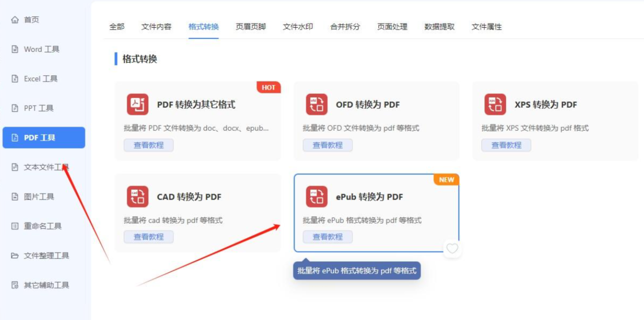The height and width of the screenshot is (320, 644).
Task: Select 图片工具 in the sidebar
Action: tap(39, 197)
